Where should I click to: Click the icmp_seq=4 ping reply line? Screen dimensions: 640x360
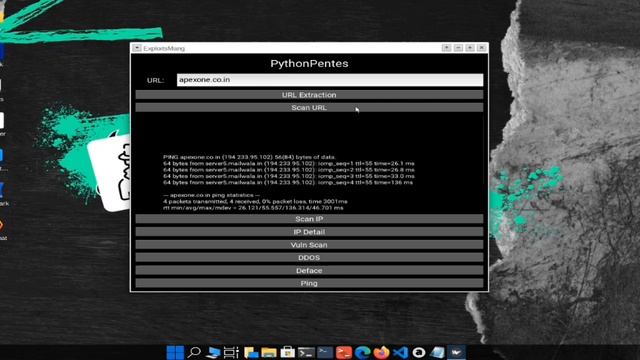click(288, 182)
